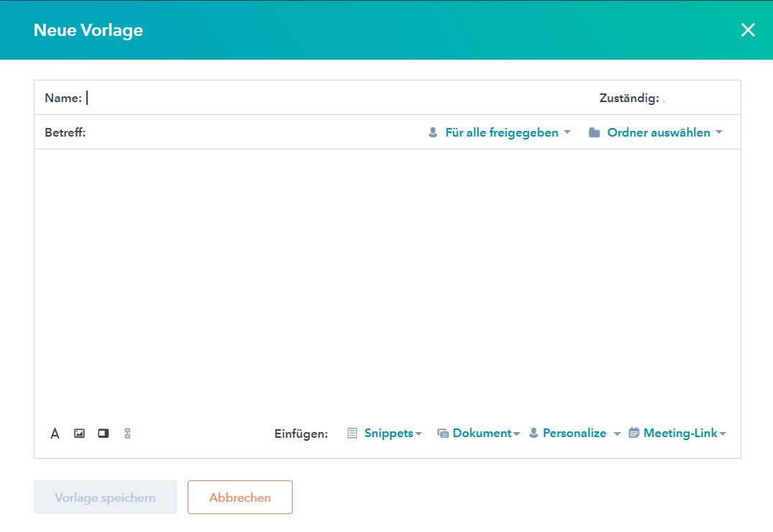The width and height of the screenshot is (773, 532).
Task: Click the Meeting-Link calendar icon
Action: point(634,434)
